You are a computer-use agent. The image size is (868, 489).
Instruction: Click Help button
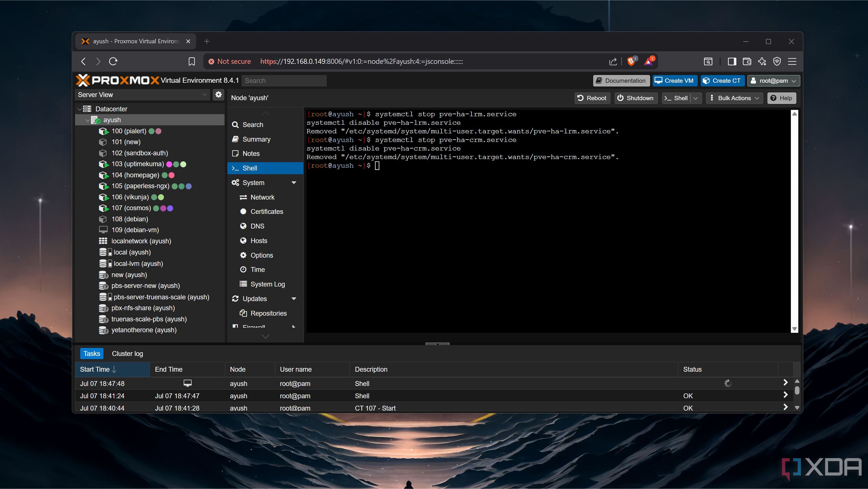click(781, 98)
